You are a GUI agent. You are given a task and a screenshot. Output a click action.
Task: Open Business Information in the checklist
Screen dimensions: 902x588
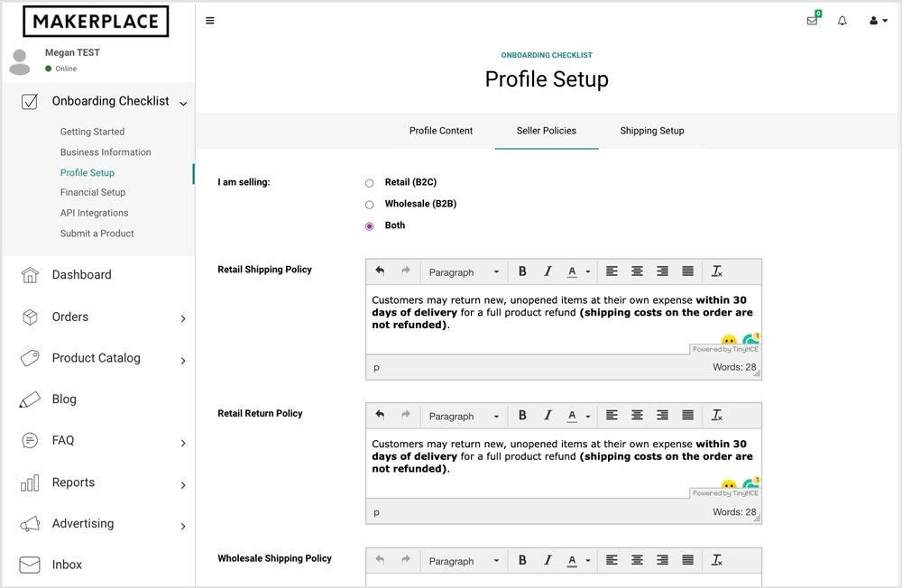coord(106,152)
